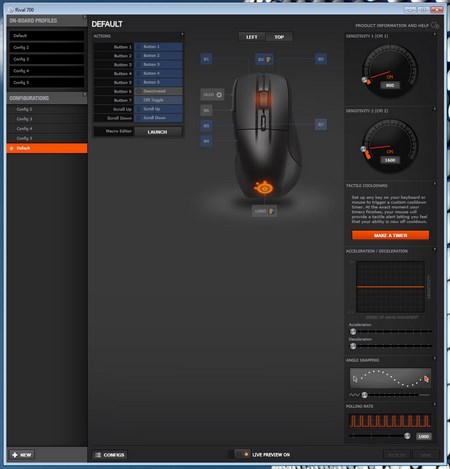
Task: Select on-board profile Config 3
Action: [x=47, y=59]
